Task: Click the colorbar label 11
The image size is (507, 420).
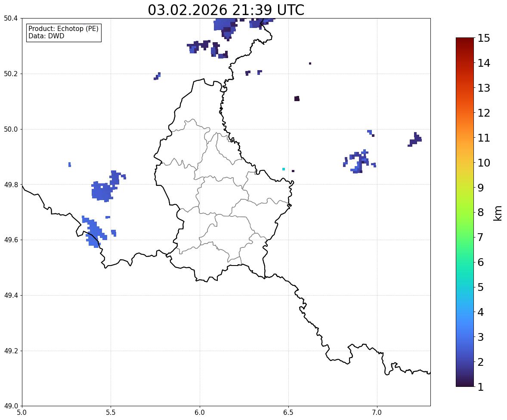Action: point(484,138)
